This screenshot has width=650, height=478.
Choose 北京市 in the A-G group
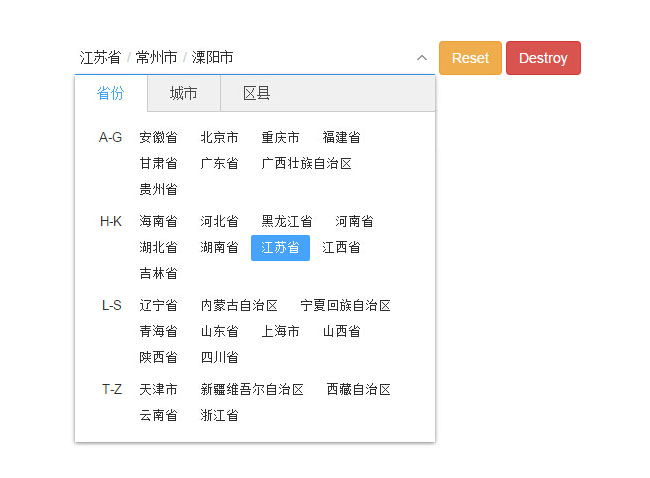(219, 137)
